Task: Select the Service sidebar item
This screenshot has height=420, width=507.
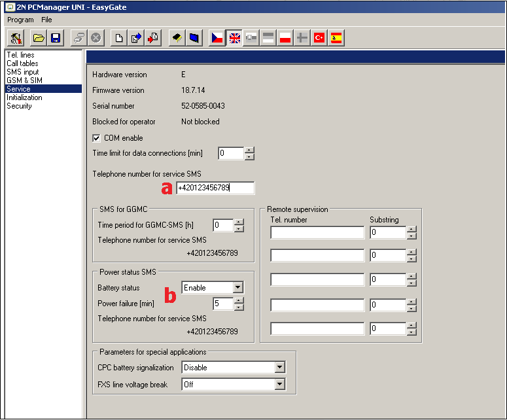Action: pyautogui.click(x=44, y=89)
